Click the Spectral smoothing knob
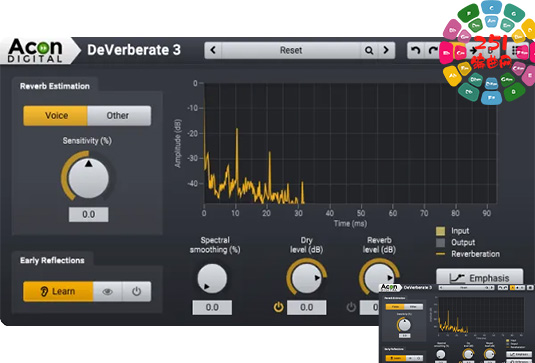The image size is (535, 363). tap(212, 278)
